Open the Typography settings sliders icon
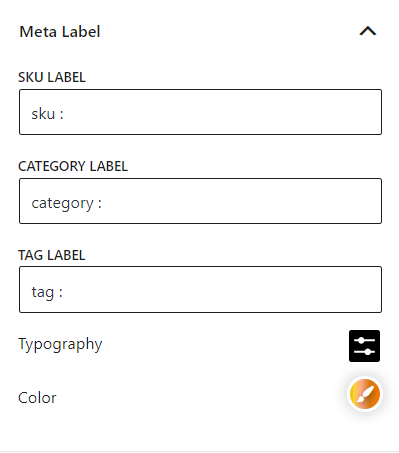 pos(364,346)
